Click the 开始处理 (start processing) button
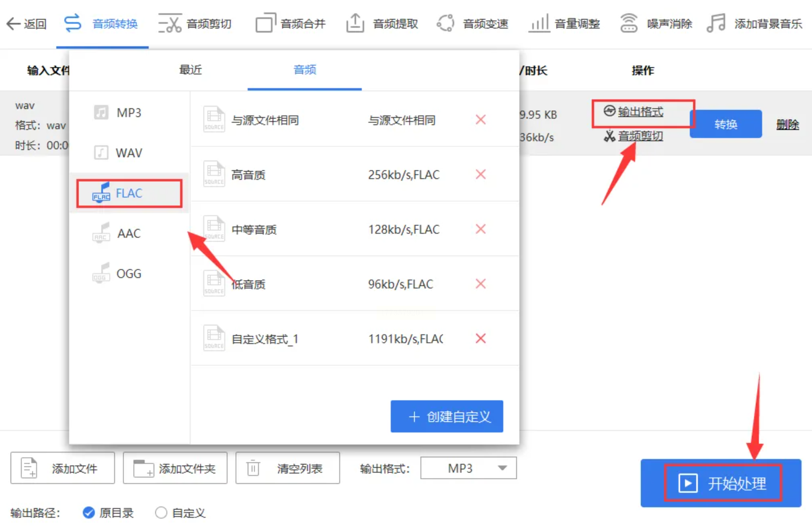Screen dimensions: 812x527 point(721,483)
